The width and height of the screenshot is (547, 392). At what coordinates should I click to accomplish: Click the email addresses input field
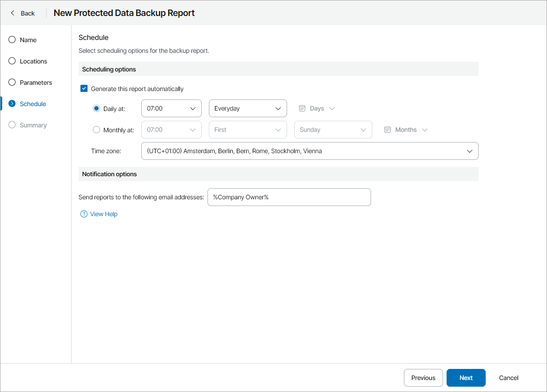289,197
